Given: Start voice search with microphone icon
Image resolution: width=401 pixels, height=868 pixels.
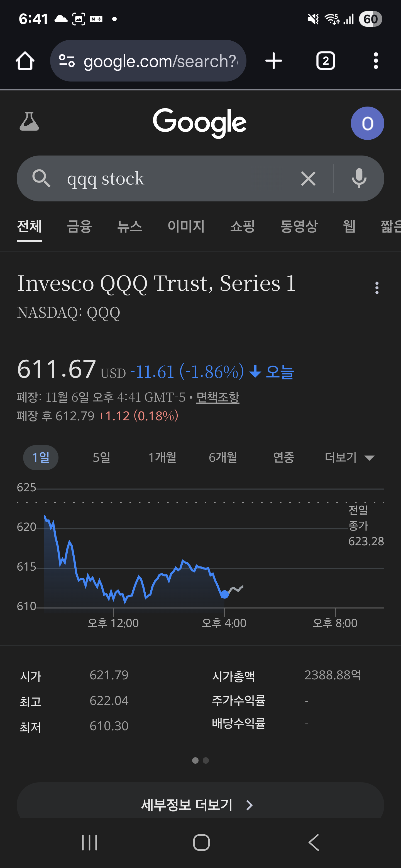Looking at the screenshot, I should 359,179.
